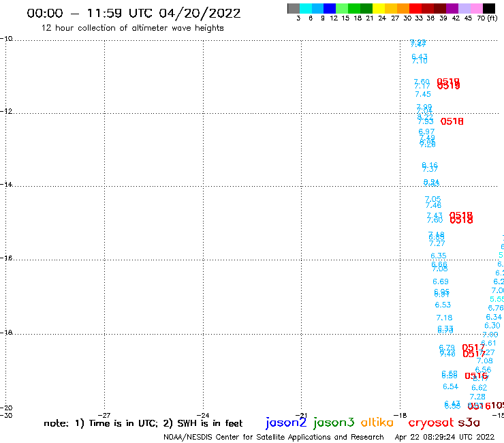
Task: Click the wave height value '6.76'
Action: [x=496, y=308]
